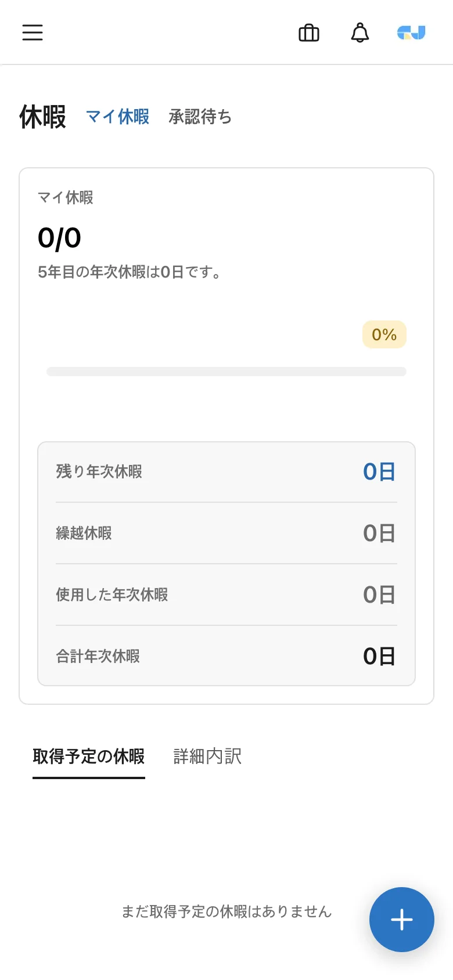Switch to the マイ休暇 tab
Screen dimensions: 453x980
[118, 117]
